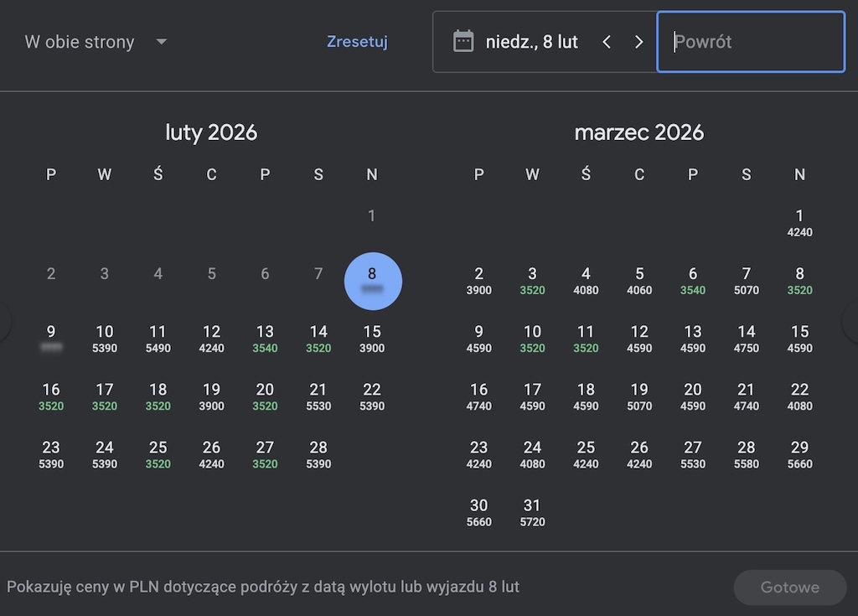Choose 27 February priced 3520
This screenshot has height=616, width=858.
(x=265, y=455)
